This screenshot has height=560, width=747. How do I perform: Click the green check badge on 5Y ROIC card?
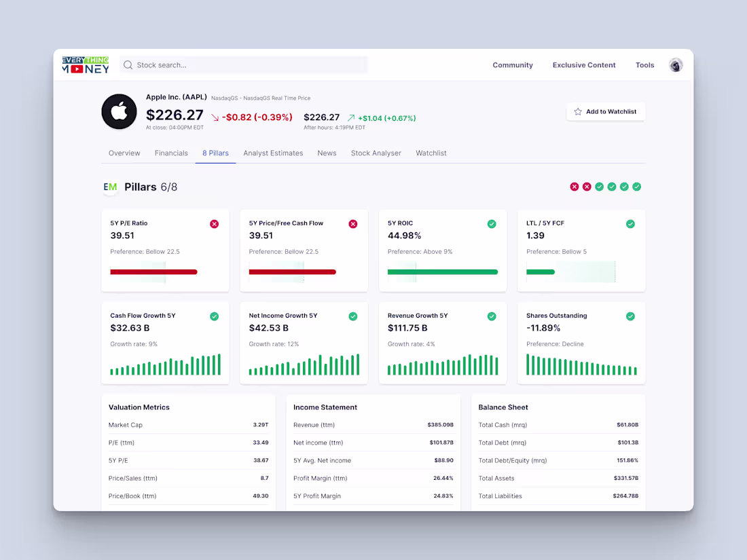pyautogui.click(x=492, y=223)
